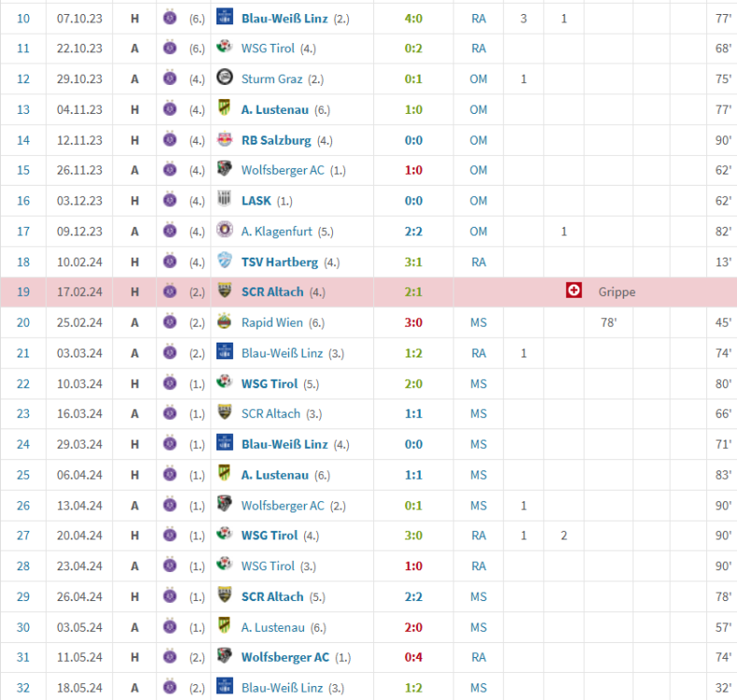737x700 pixels.
Task: Open the 4:0 match result link
Action: pyautogui.click(x=413, y=18)
